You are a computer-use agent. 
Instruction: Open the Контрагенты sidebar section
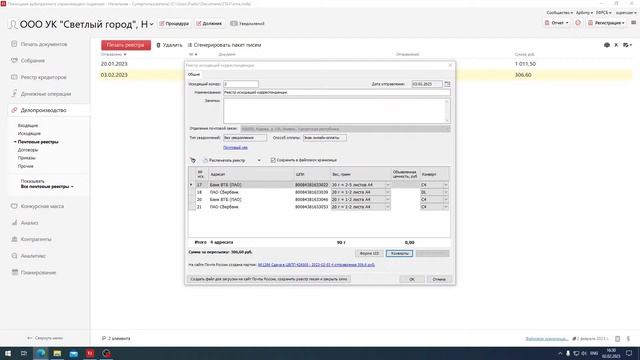tap(36, 239)
